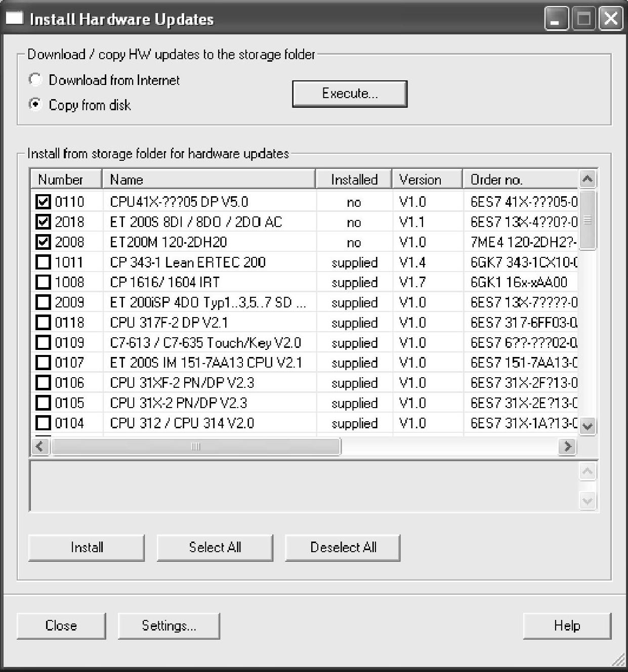Check the 0118 CPU 317F-2 checkbox
This screenshot has height=672, width=628.
click(44, 322)
